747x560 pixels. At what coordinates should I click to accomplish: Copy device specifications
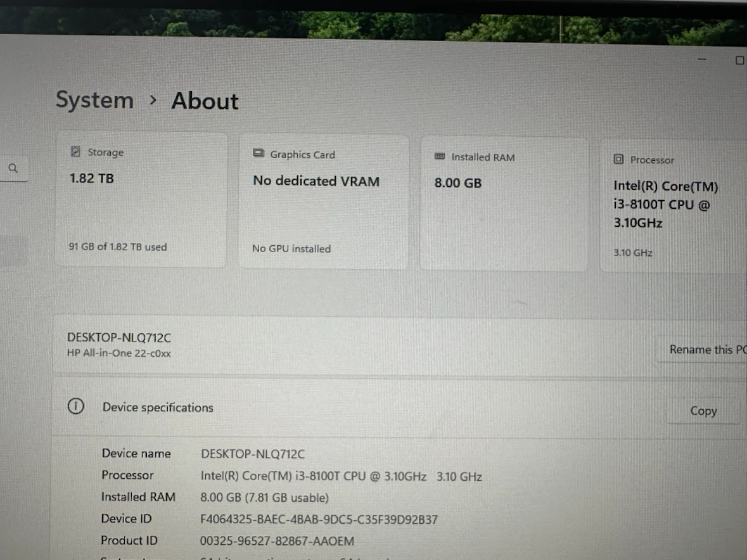pyautogui.click(x=703, y=410)
